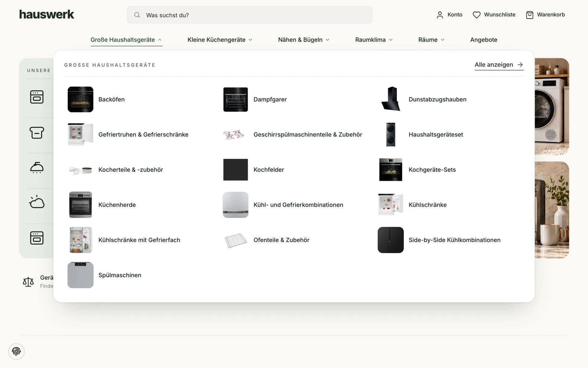Expand the Raumklima dropdown
588x368 pixels.
coord(374,40)
